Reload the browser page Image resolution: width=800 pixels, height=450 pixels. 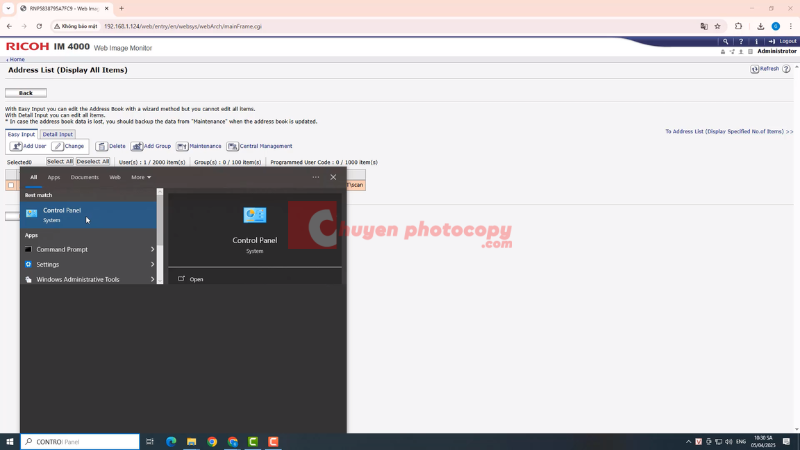(39, 27)
